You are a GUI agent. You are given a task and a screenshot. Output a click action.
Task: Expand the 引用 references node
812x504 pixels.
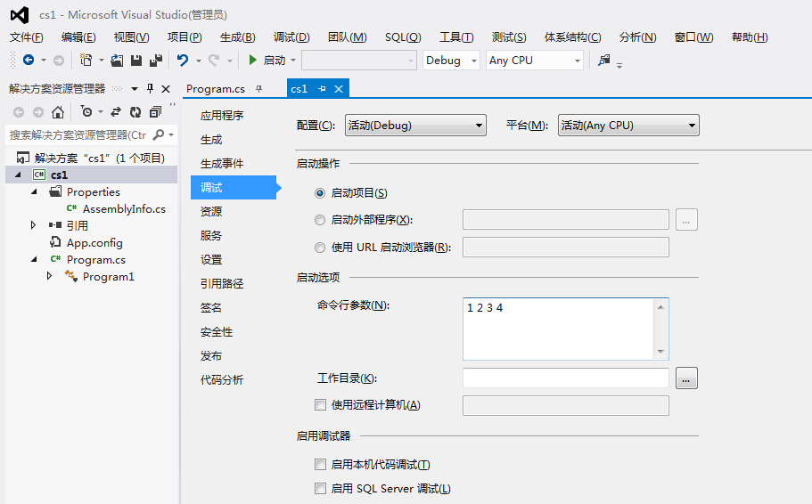click(33, 225)
